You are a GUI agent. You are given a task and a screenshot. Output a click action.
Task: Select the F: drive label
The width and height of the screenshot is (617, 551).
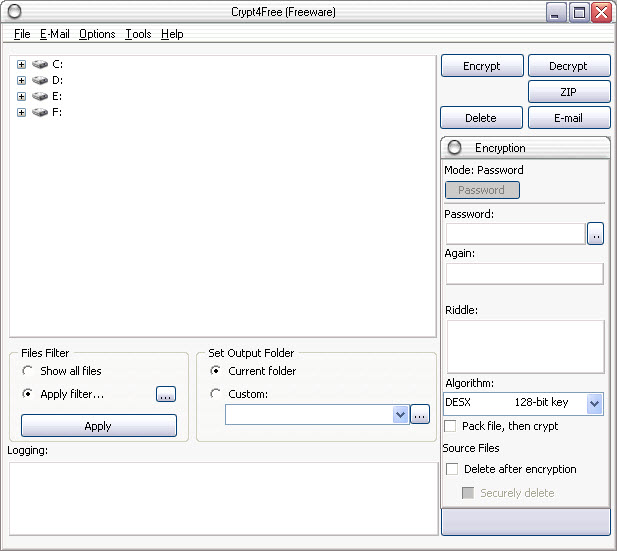[57, 113]
